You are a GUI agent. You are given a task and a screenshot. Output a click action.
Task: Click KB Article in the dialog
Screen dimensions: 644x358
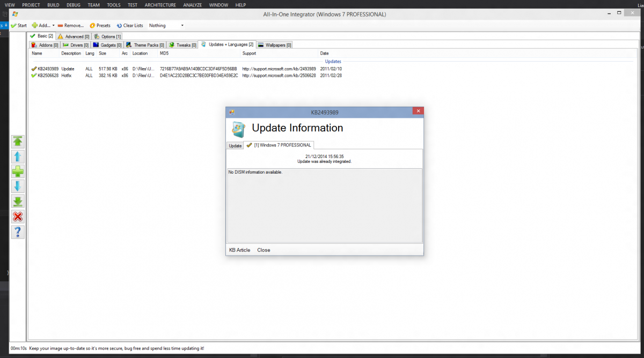point(239,250)
